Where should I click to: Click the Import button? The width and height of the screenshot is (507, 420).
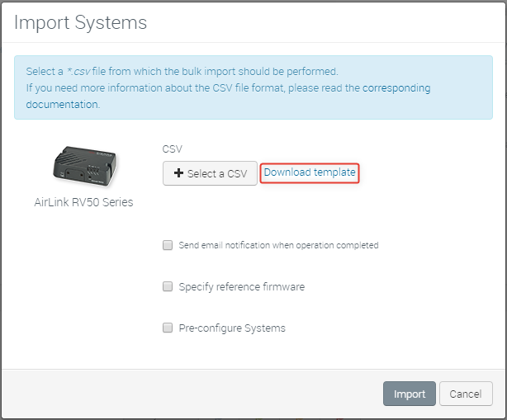[409, 394]
